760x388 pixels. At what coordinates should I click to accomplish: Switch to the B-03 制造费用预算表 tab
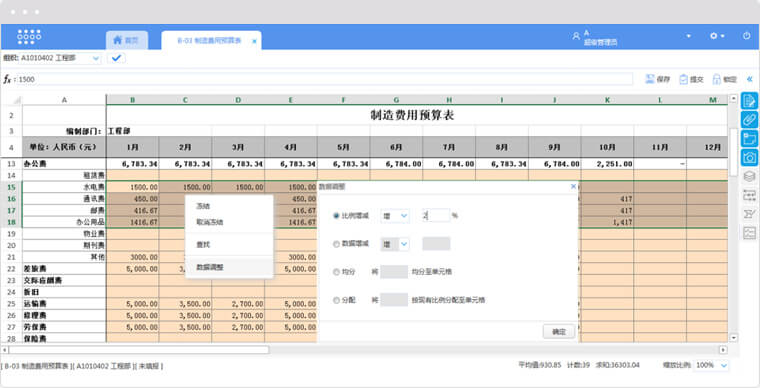(209, 41)
